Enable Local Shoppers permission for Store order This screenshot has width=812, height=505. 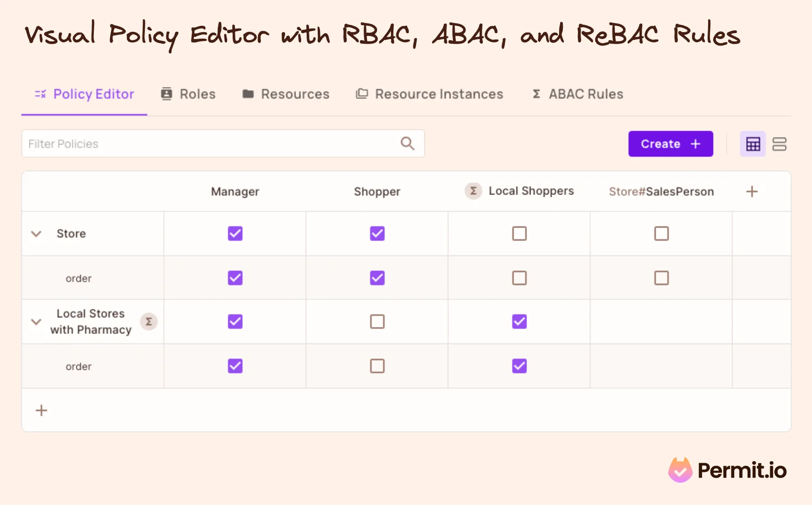[519, 278]
